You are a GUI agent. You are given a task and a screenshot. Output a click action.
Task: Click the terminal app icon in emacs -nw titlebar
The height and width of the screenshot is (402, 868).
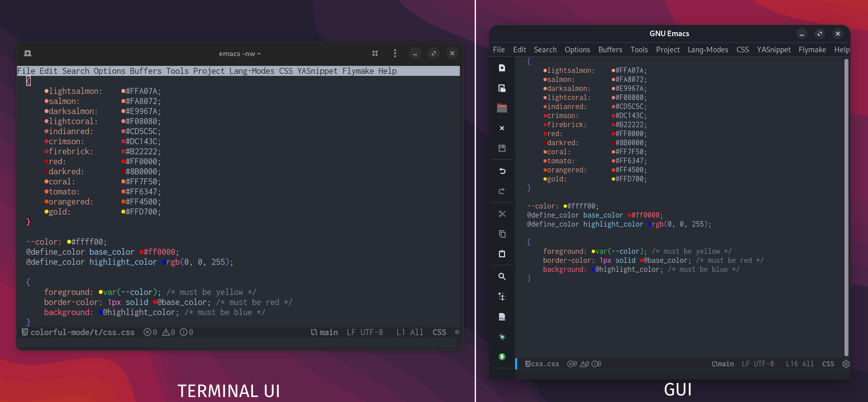[28, 53]
